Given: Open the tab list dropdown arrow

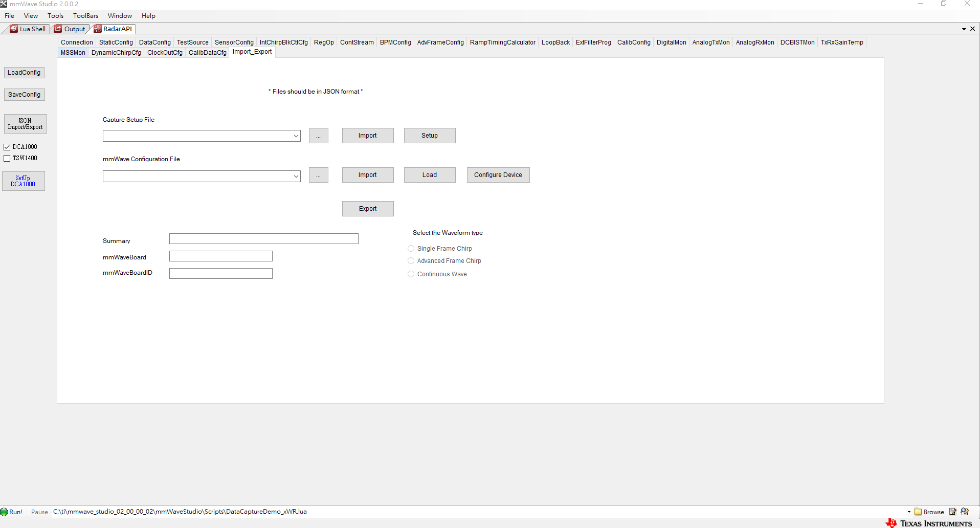Looking at the screenshot, I should (x=964, y=29).
